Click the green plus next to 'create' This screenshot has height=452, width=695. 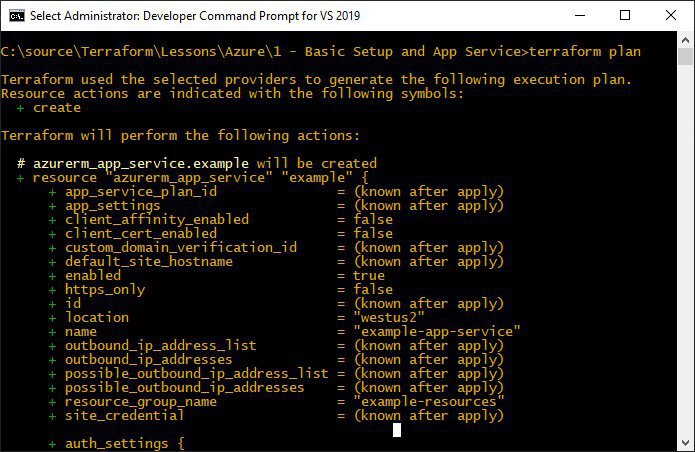coord(20,108)
